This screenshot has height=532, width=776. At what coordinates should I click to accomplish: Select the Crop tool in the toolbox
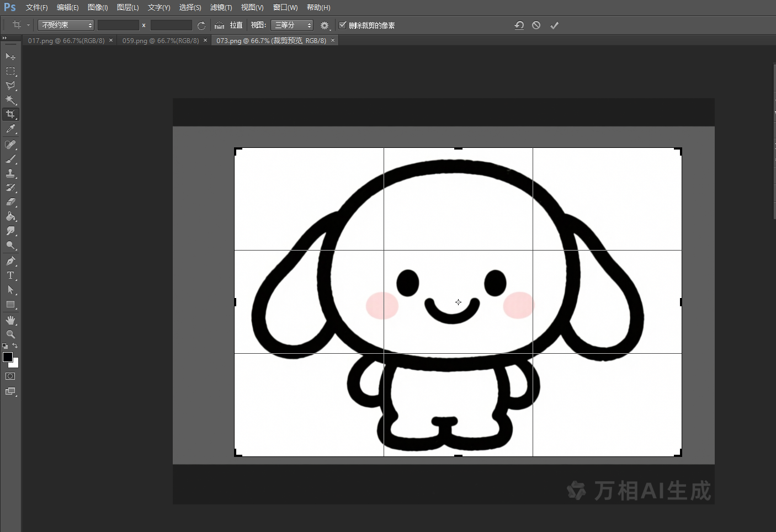coord(10,114)
